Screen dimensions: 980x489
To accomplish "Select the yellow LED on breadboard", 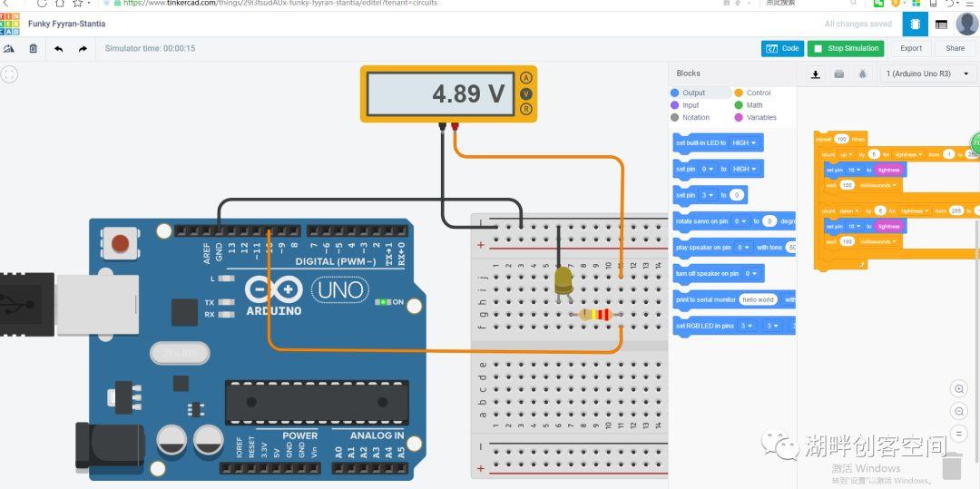I will [563, 280].
